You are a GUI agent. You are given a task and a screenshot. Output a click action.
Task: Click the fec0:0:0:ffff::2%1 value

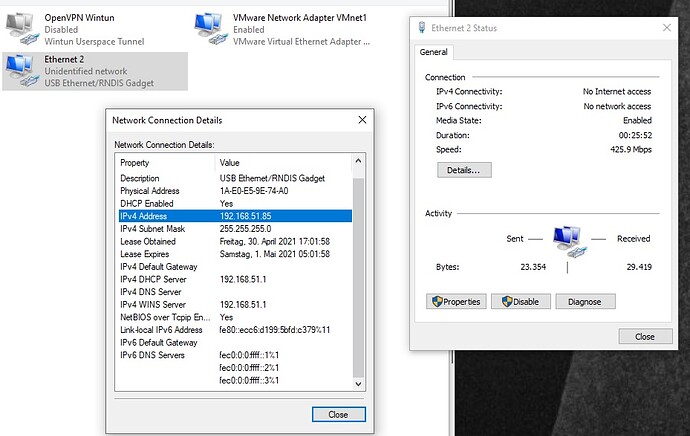coord(249,368)
